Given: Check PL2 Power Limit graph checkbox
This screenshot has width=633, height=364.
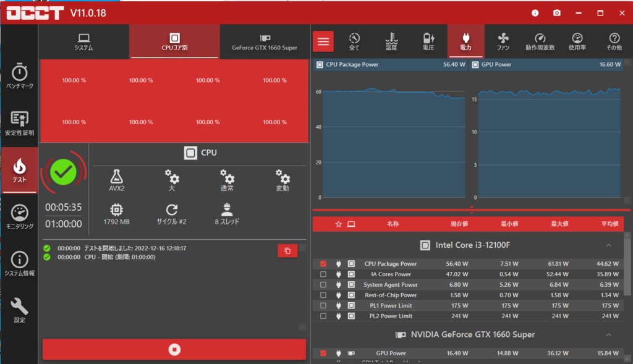Looking at the screenshot, I should pyautogui.click(x=323, y=316).
